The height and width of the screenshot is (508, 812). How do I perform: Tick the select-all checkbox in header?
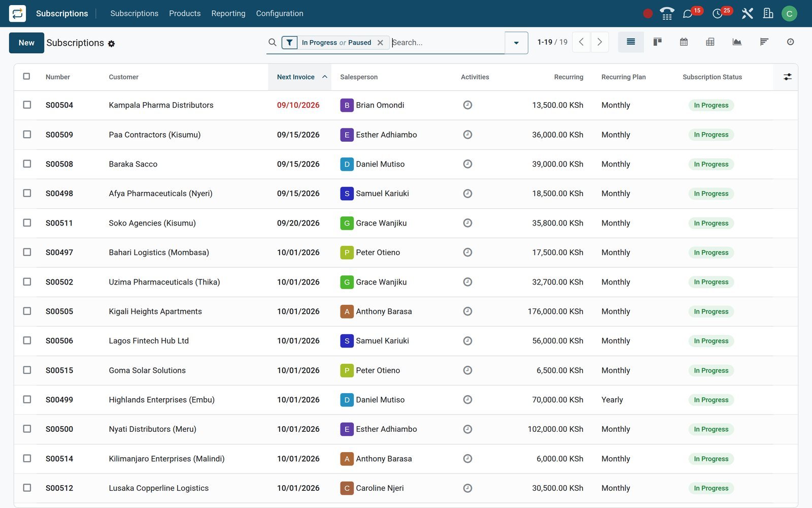(26, 76)
